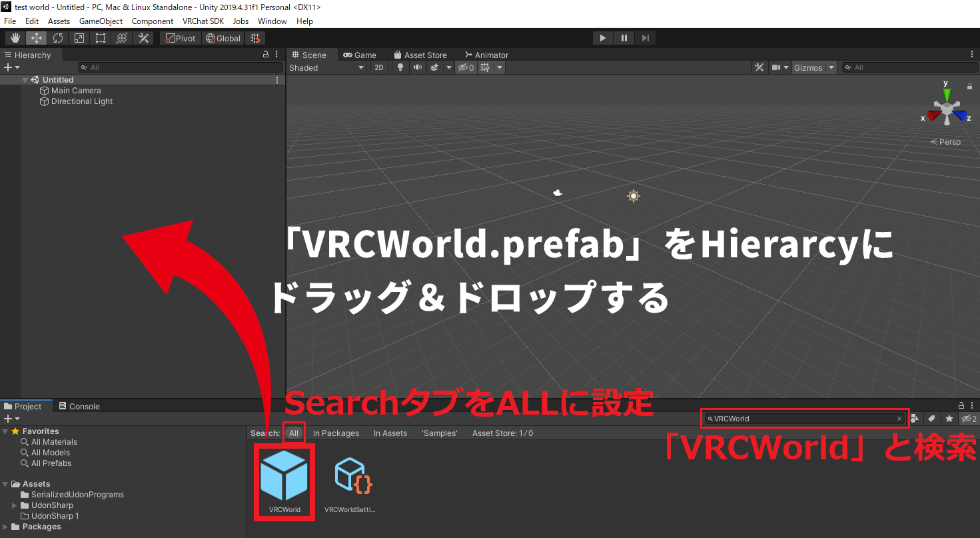Toggle 2D view mode in Scene view
This screenshot has width=980, height=538.
[378, 67]
